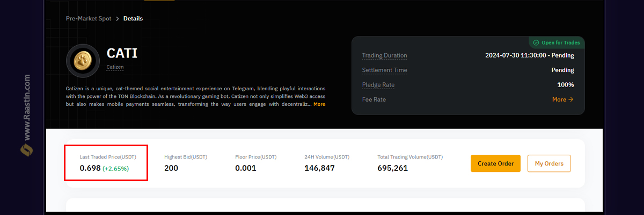Click the Create Order button

tap(496, 163)
